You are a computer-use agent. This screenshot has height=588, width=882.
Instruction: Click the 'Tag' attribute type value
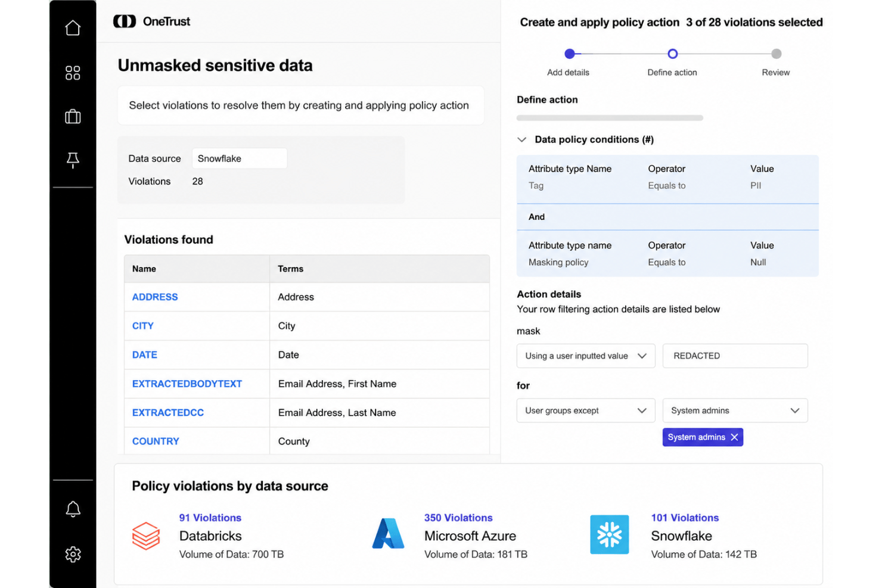(536, 185)
